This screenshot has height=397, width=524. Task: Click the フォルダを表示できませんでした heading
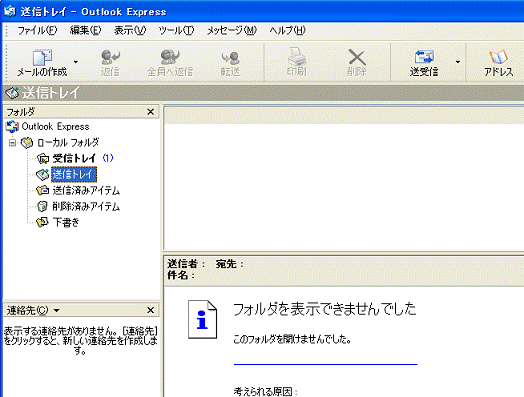point(324,309)
